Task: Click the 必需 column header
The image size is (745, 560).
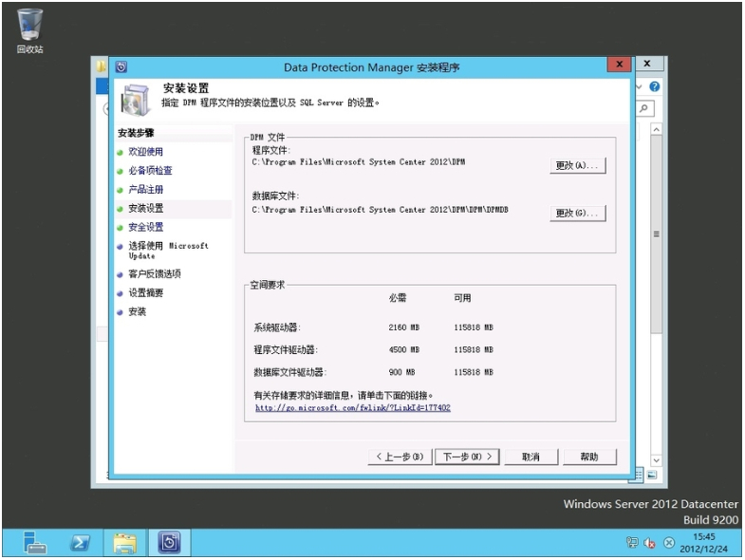Action: coord(398,298)
